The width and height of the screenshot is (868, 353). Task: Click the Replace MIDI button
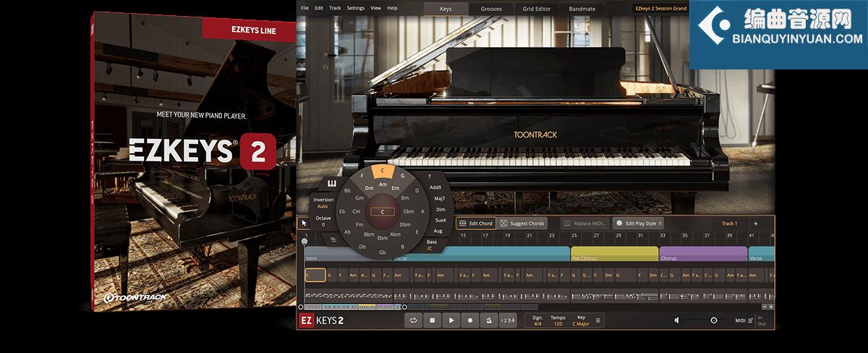coord(585,224)
